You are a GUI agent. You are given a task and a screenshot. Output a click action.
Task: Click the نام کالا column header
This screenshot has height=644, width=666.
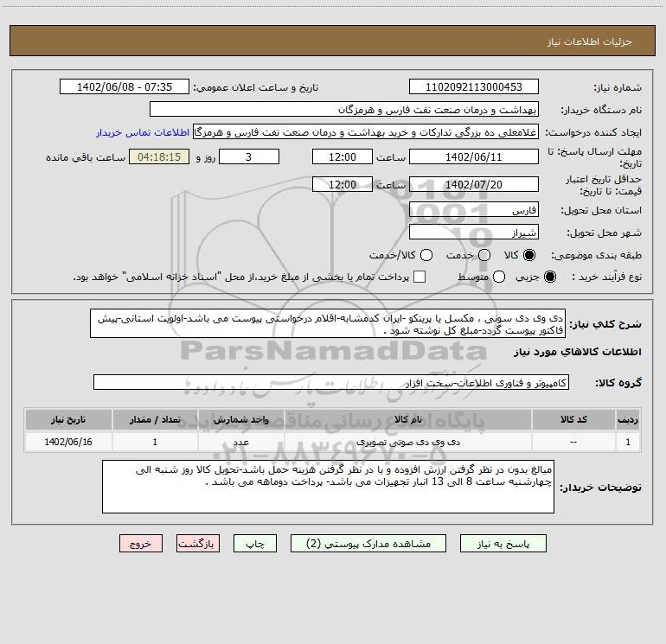(408, 419)
